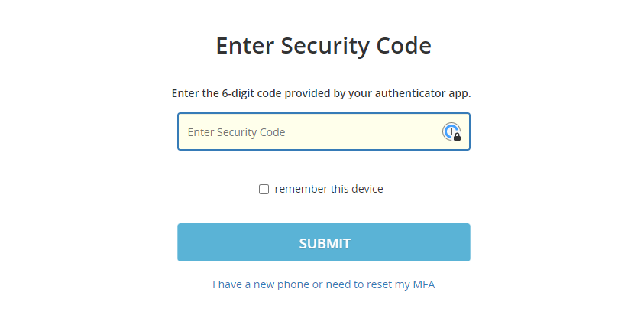Click the "Enter Security Code" page heading

(x=324, y=46)
